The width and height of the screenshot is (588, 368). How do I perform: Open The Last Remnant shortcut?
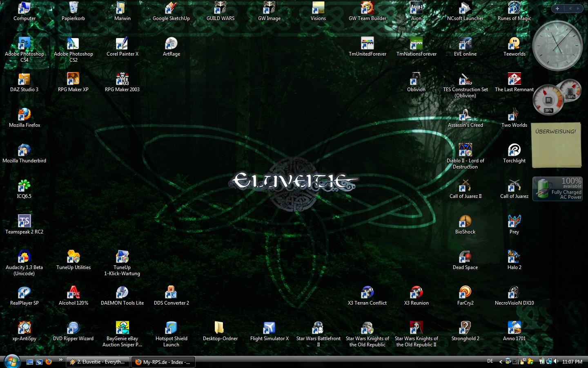point(514,82)
